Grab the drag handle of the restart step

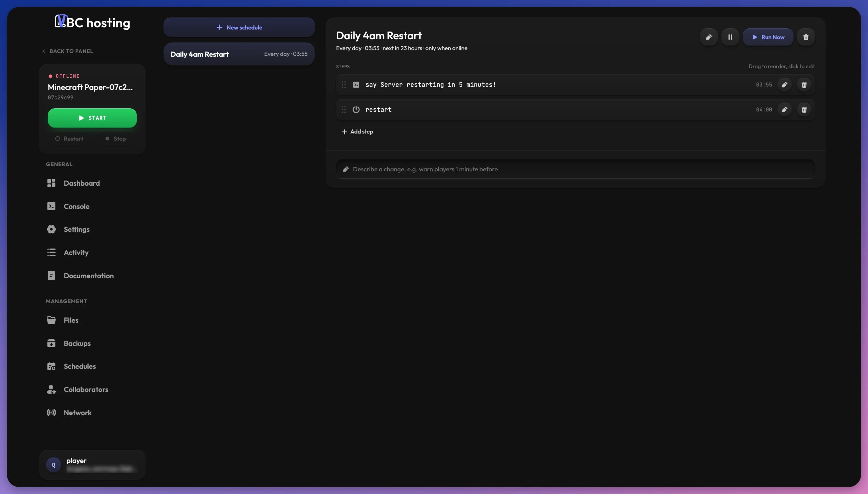(x=343, y=109)
